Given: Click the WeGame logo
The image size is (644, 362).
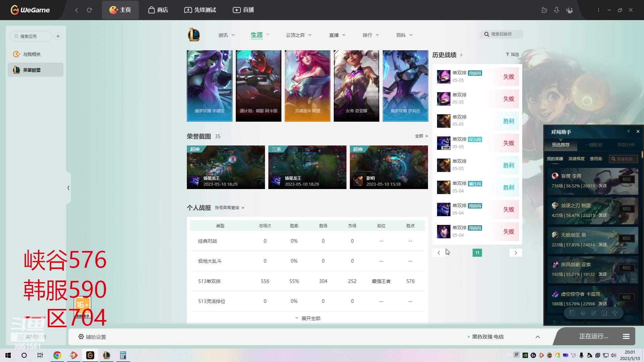Looking at the screenshot, I should [x=30, y=10].
